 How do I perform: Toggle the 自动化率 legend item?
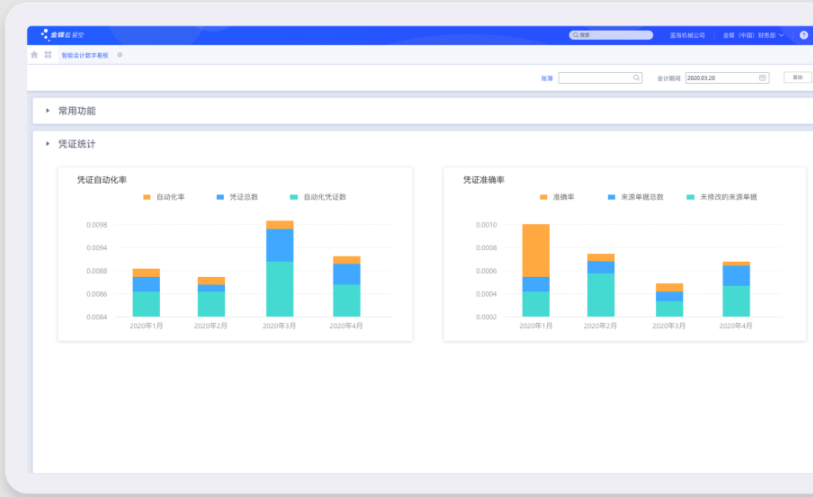(164, 197)
